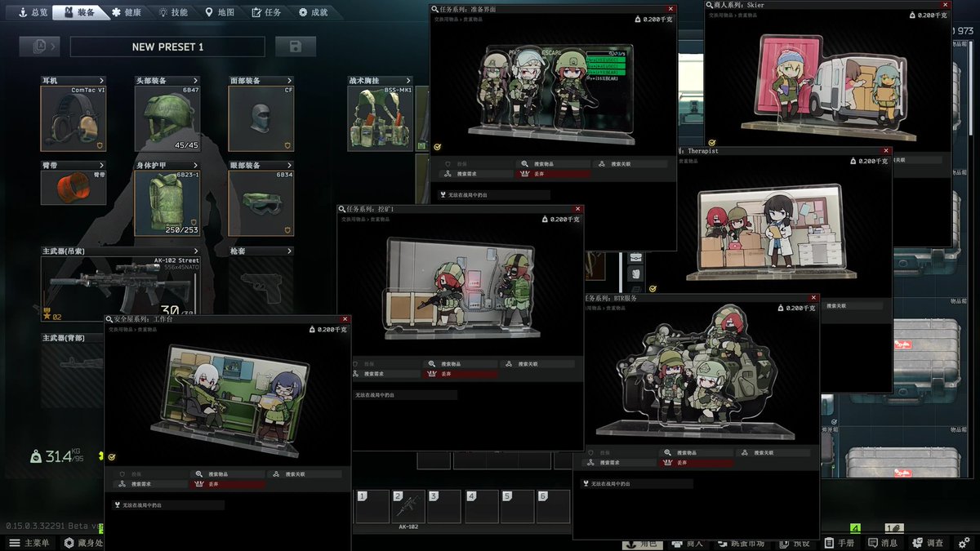Viewport: 980px width, 551px height.
Task: Close the 任务系列：BTR服务 inspect window
Action: coord(814,298)
